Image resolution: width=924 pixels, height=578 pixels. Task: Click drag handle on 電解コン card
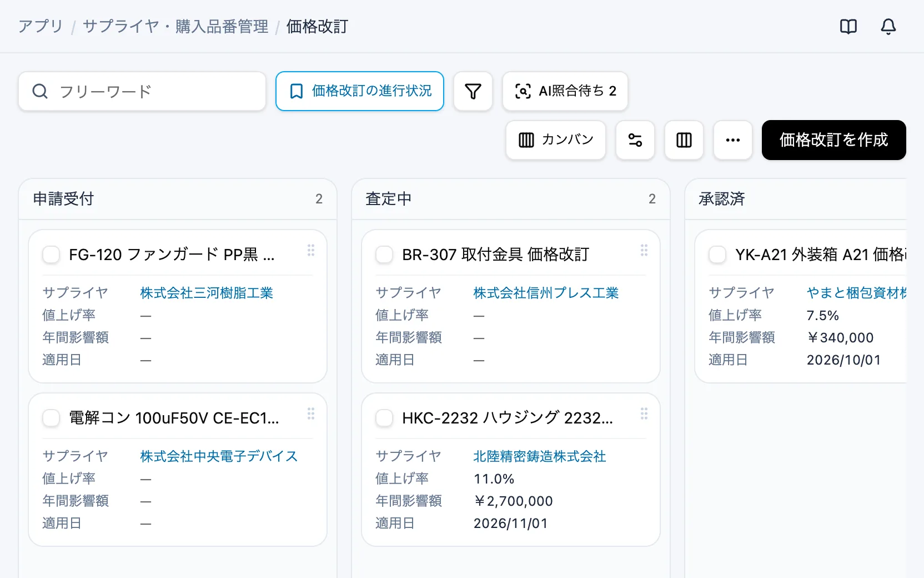click(x=311, y=413)
